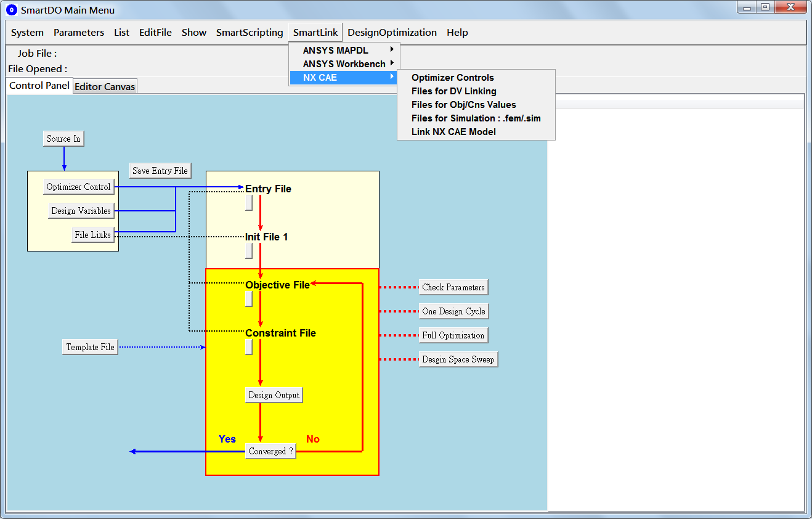812x519 pixels.
Task: Click the small box under Entry File
Action: click(249, 203)
